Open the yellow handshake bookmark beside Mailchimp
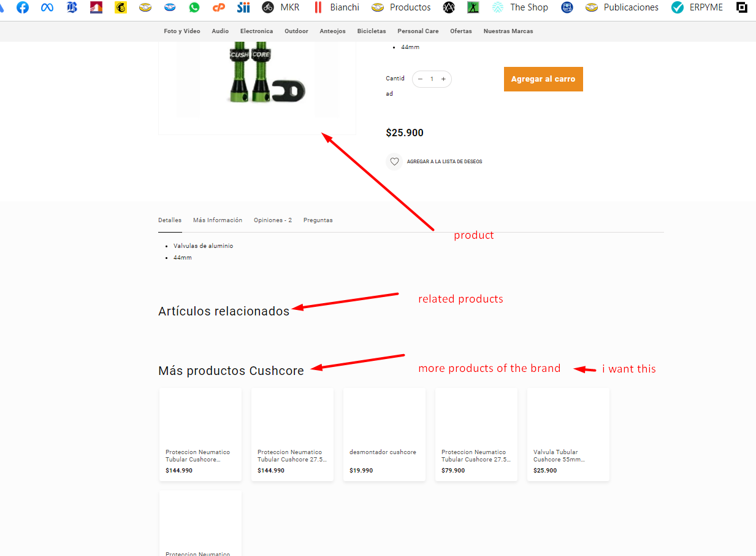The height and width of the screenshot is (556, 756). [145, 7]
